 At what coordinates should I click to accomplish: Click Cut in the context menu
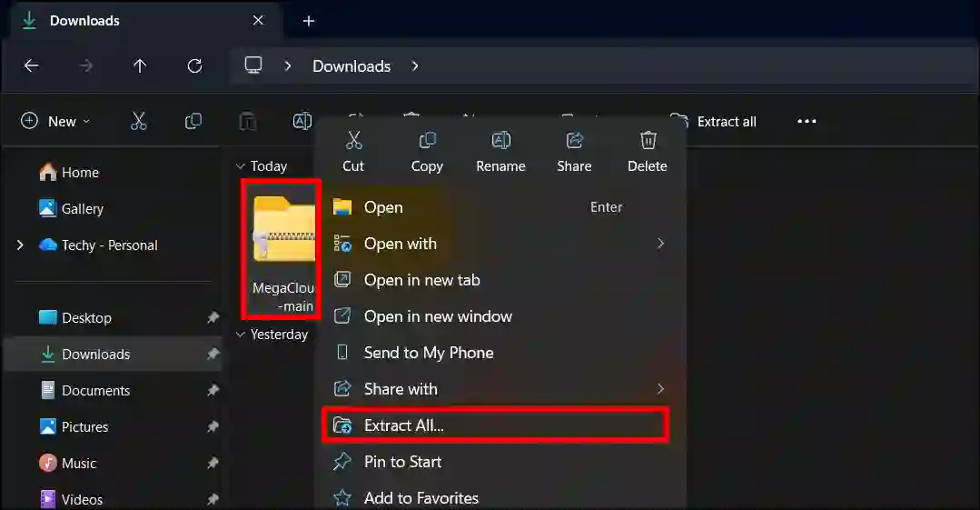(x=353, y=152)
